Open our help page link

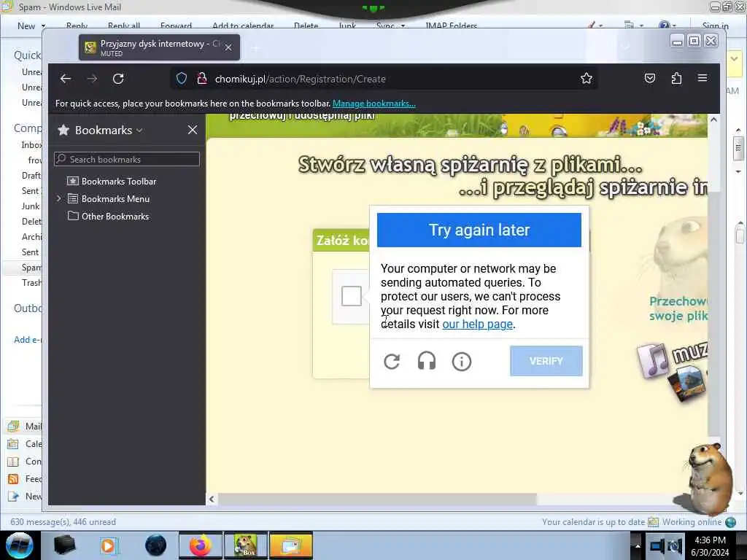(x=477, y=324)
